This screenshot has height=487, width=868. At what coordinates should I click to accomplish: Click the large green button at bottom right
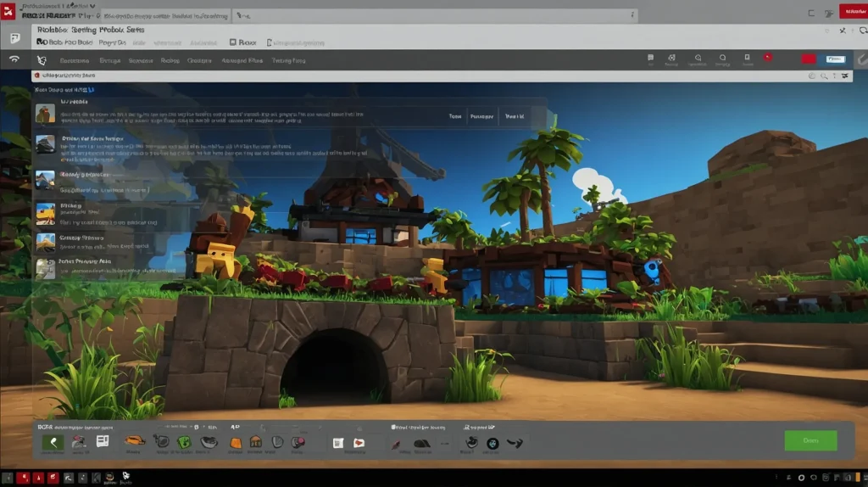coord(810,440)
